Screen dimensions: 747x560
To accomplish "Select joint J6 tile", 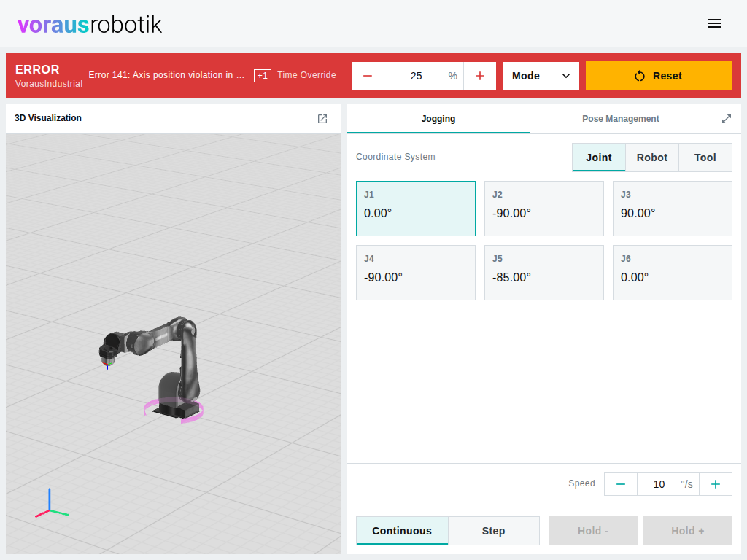I will (672, 273).
